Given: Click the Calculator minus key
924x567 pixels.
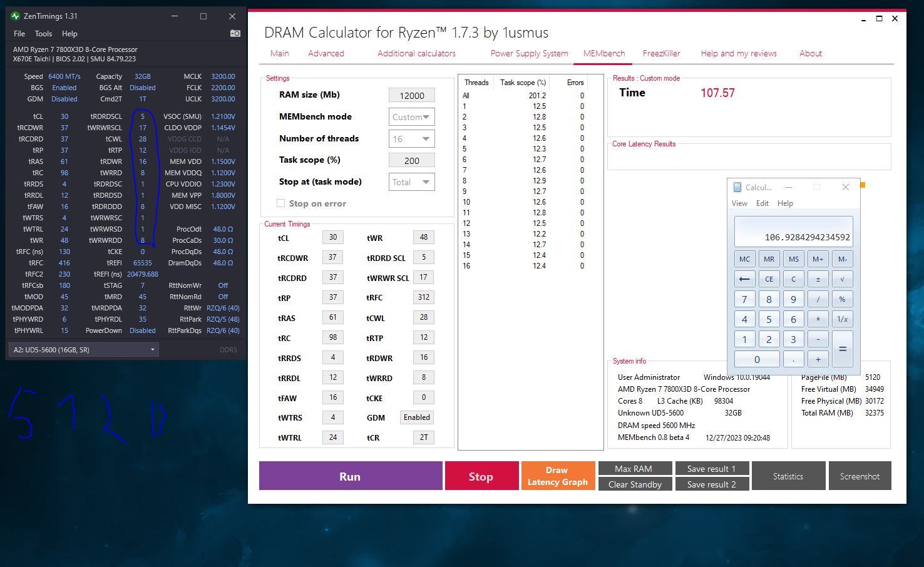Looking at the screenshot, I should point(818,339).
